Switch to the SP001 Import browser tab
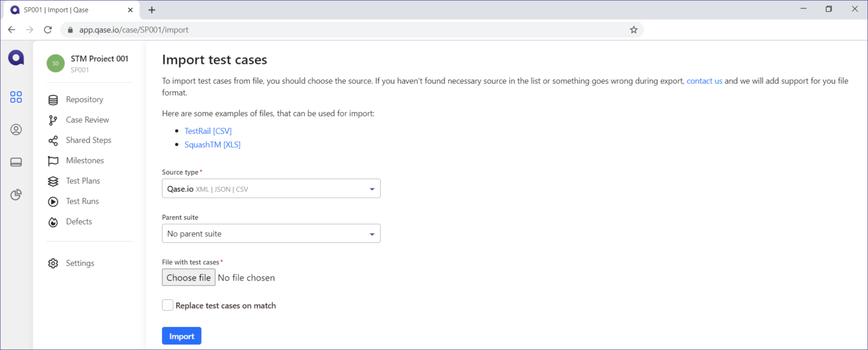Viewport: 868px width, 350px height. coord(68,10)
